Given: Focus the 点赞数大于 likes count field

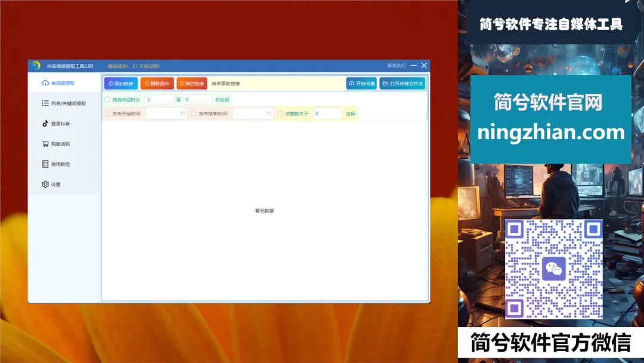Looking at the screenshot, I should coord(328,113).
